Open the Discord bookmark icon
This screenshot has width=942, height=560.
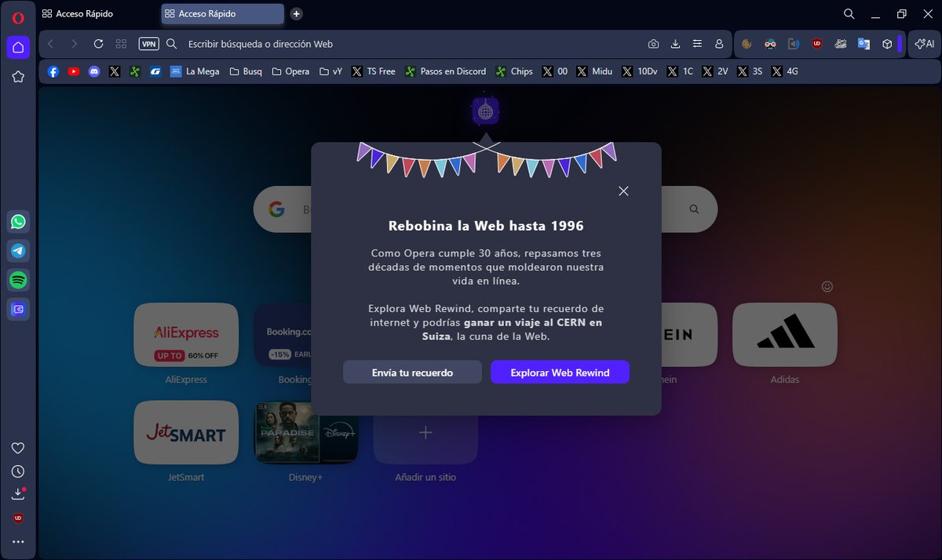(94, 71)
